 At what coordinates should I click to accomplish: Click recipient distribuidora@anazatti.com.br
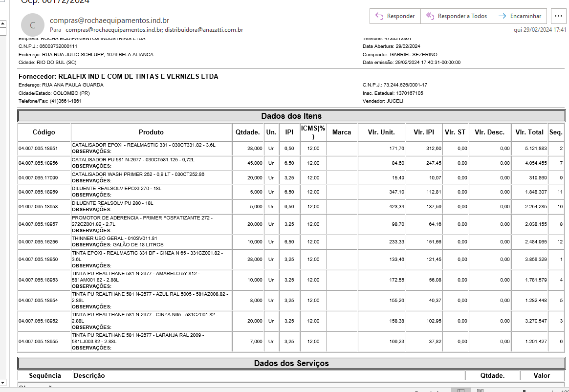click(204, 30)
